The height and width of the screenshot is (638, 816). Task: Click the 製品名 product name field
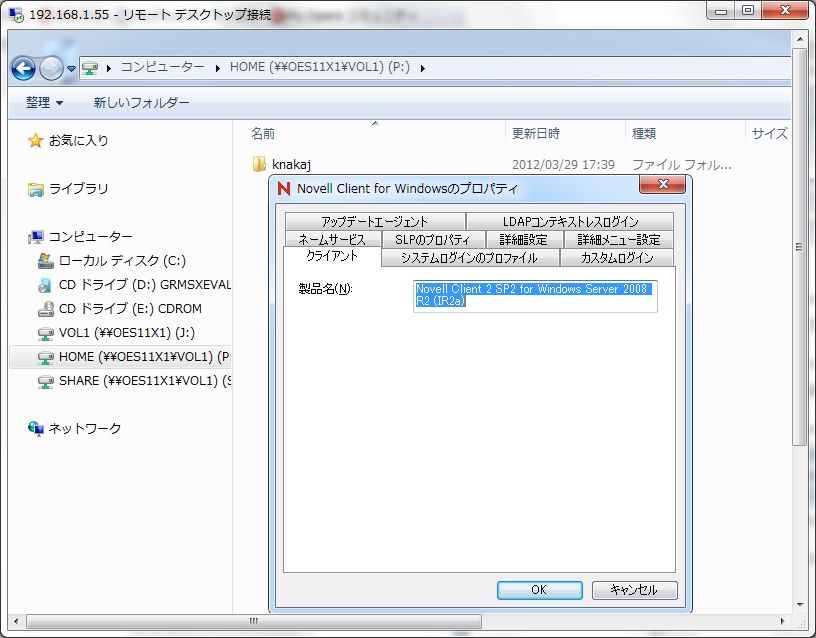536,296
